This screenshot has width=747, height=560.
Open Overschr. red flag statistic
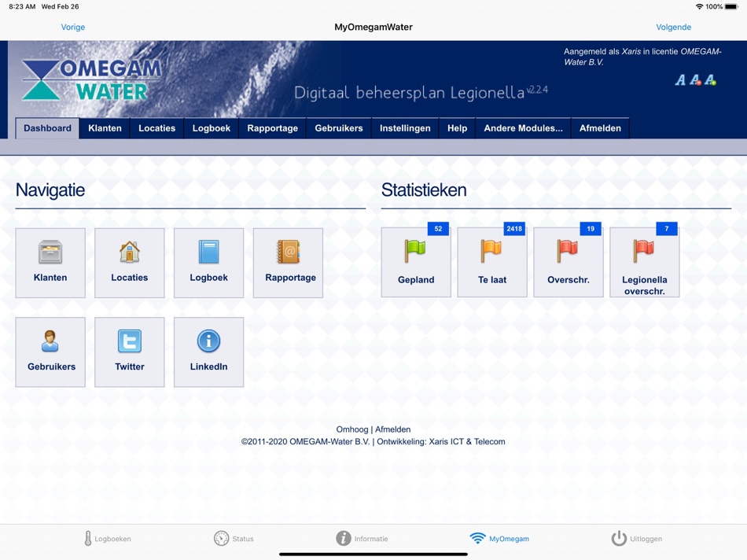pyautogui.click(x=569, y=262)
